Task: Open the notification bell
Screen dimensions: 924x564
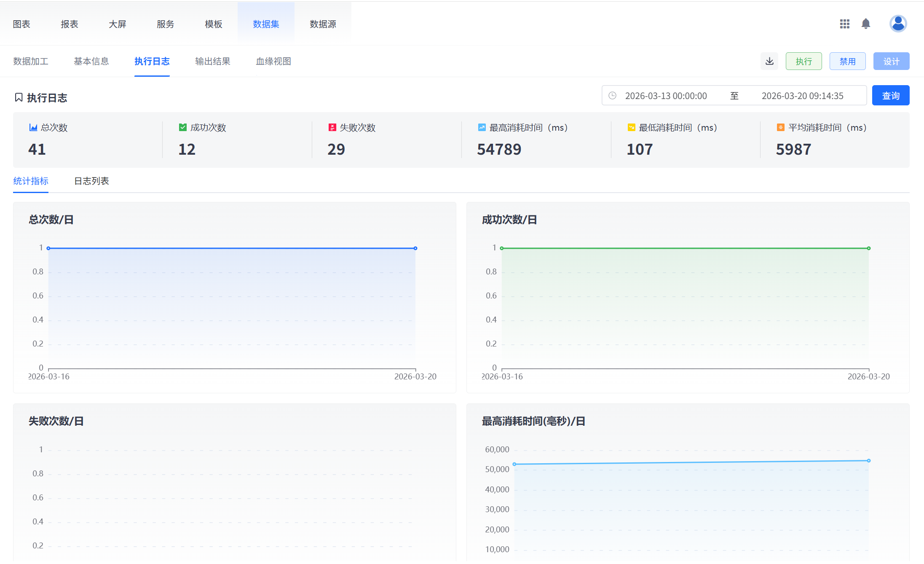Action: pyautogui.click(x=866, y=24)
